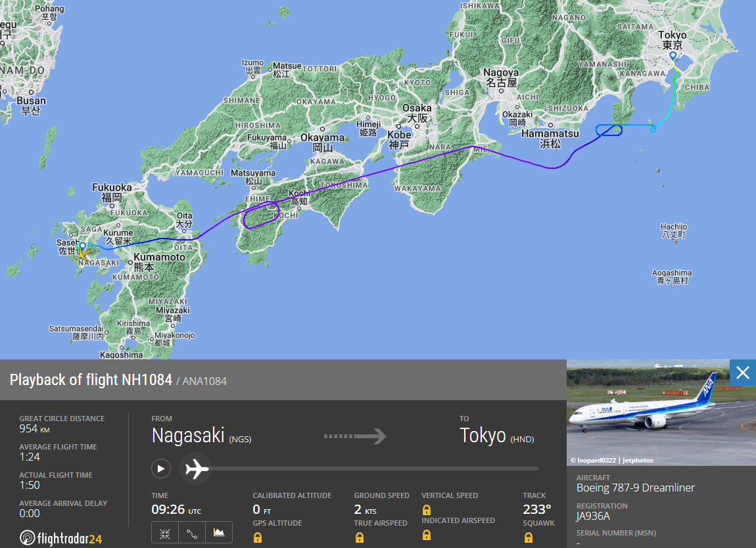Click the average arrival delay 0:00

[30, 514]
